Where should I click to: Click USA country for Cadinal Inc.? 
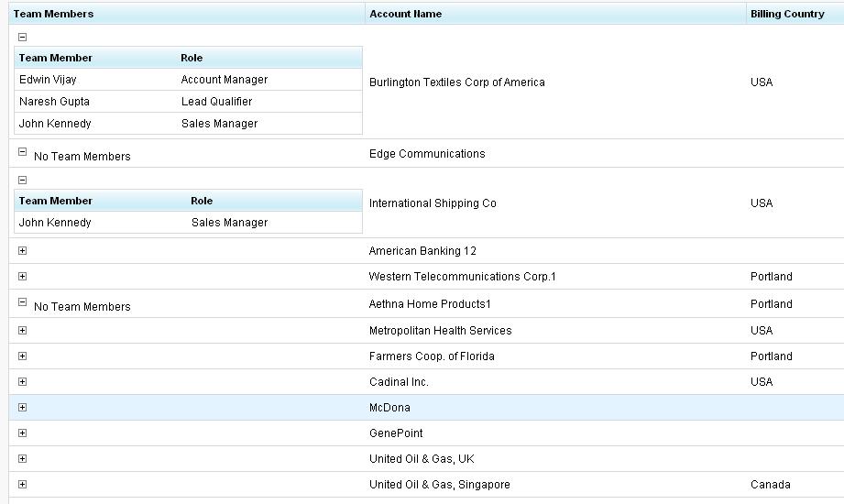pos(762,382)
